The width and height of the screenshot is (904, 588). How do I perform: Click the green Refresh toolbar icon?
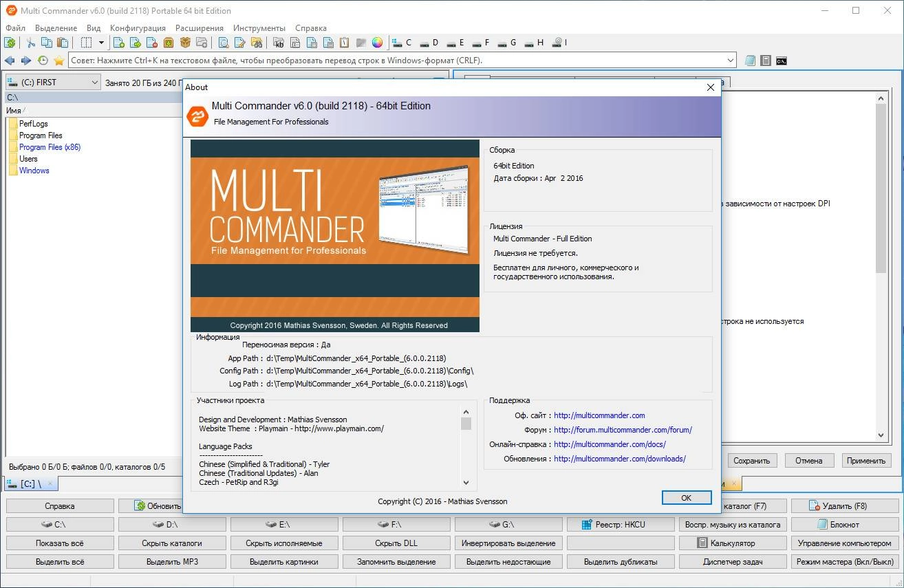pos(11,43)
